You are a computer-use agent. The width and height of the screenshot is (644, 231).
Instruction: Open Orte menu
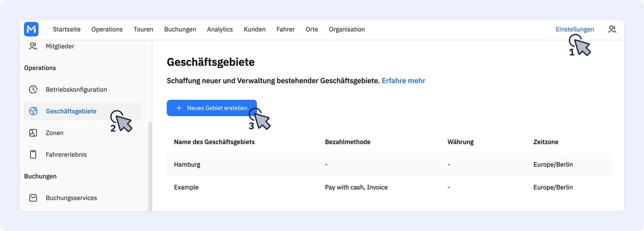click(312, 29)
